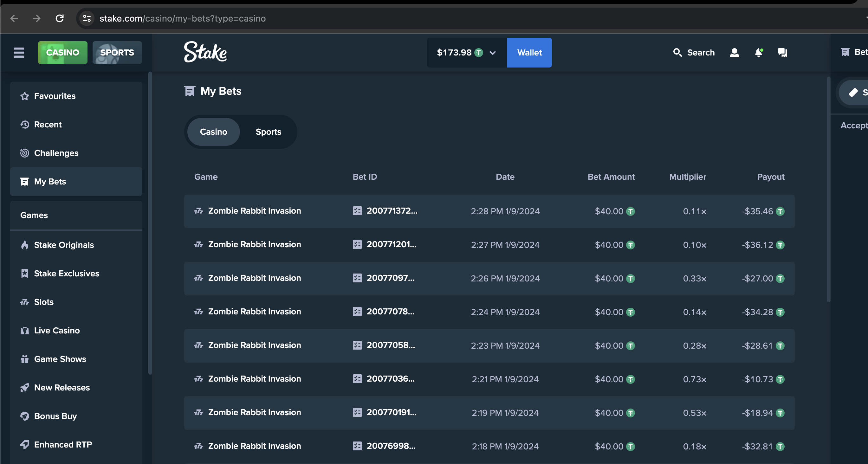Viewport: 868px width, 464px height.
Task: Open Zombie Rabbit Invasion from 2:18 PM row
Action: (x=254, y=446)
